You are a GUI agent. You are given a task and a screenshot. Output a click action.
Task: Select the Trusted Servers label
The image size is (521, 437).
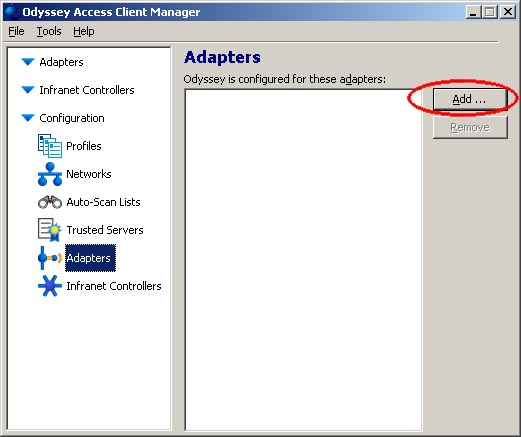tap(105, 230)
